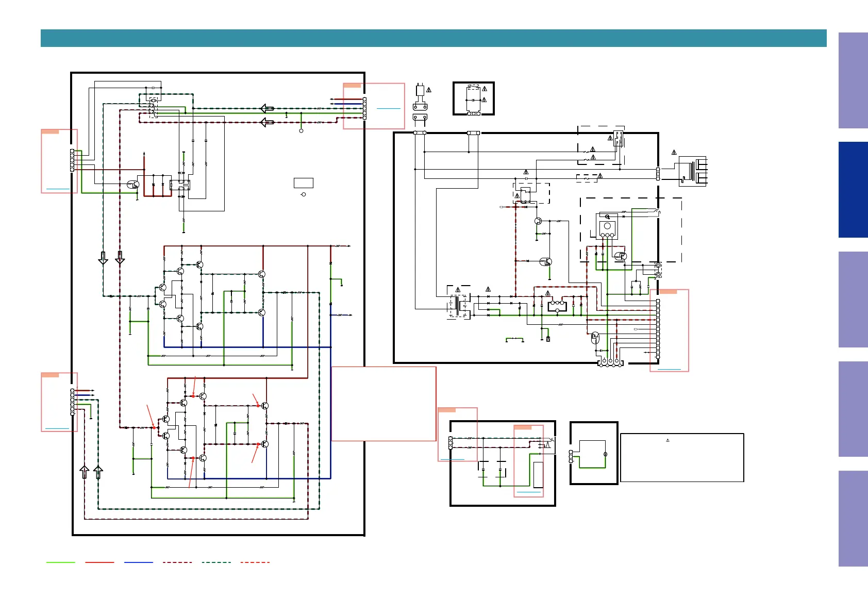Click the lower RCA jack symbol
Viewport: 868px width, 614px height.
click(x=658, y=275)
